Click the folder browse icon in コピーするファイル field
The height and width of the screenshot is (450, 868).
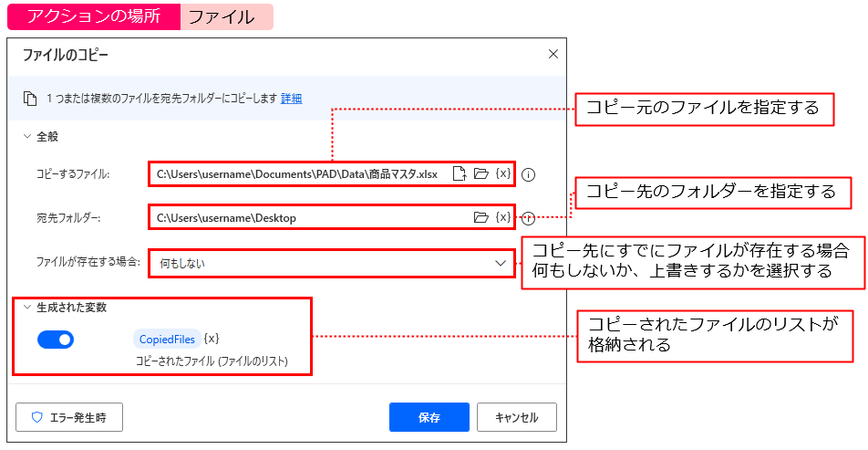click(x=481, y=173)
